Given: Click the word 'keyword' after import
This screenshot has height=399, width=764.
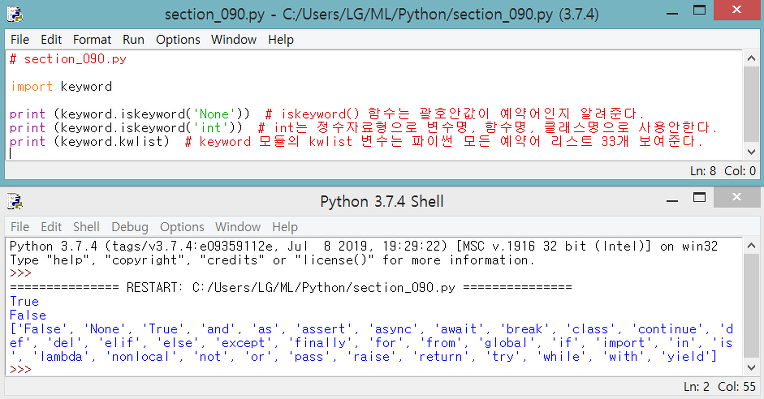Looking at the screenshot, I should [86, 87].
